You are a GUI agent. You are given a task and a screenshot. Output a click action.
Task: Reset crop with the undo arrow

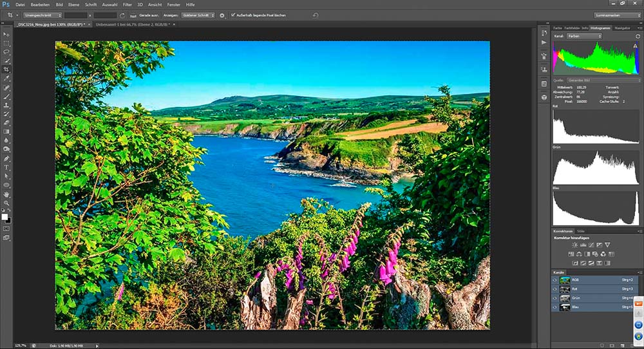[316, 15]
